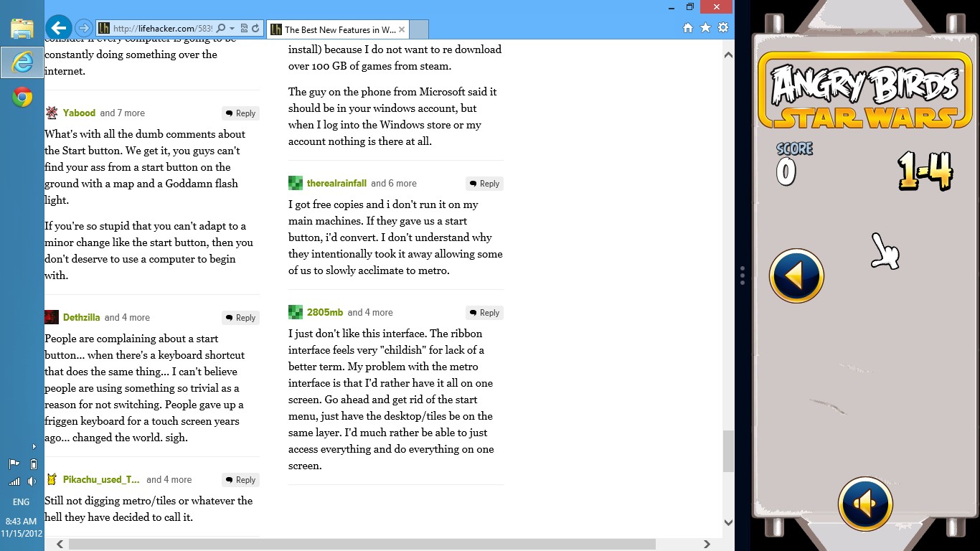Go back with the browser Back arrow
Viewport: 980px width, 551px height.
(59, 28)
